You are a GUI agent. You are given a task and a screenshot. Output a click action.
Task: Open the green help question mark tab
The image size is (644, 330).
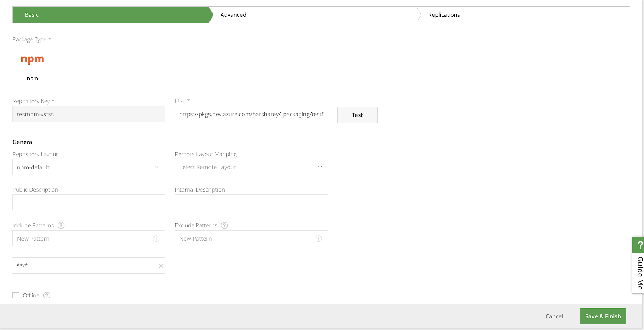click(639, 245)
